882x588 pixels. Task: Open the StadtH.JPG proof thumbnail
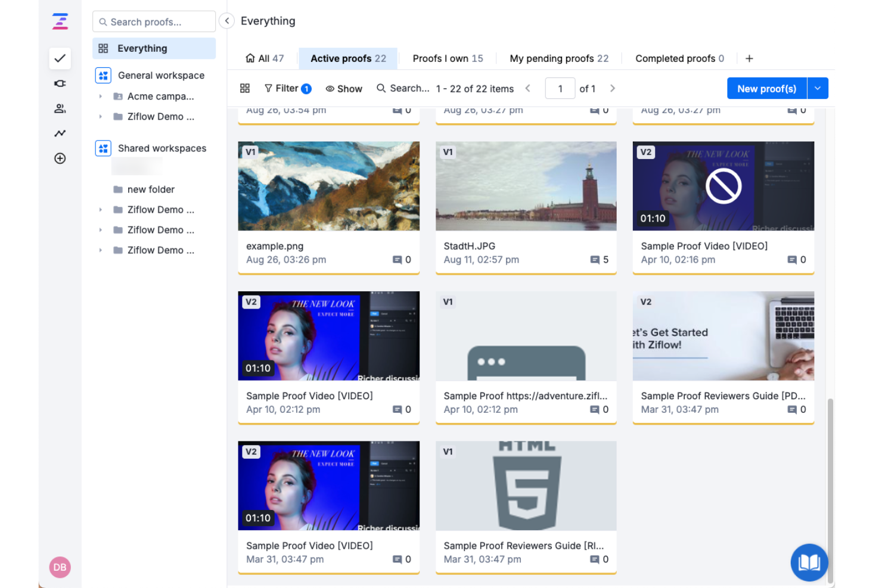(526, 186)
